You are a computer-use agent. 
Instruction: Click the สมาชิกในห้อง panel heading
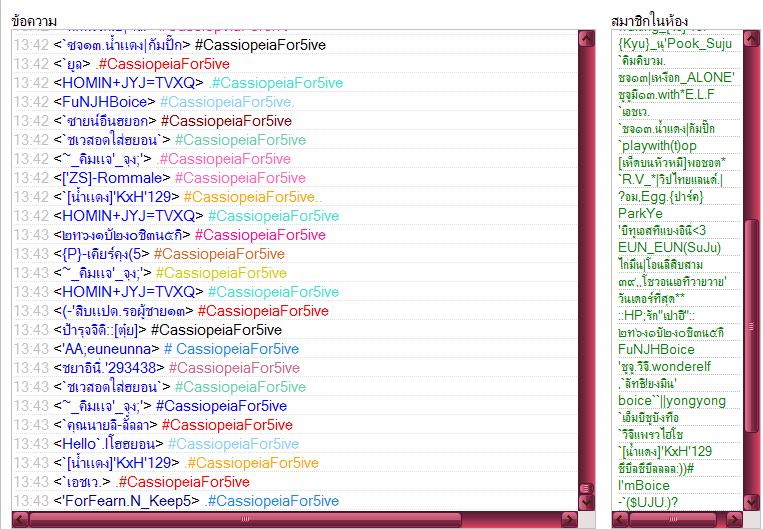point(649,21)
